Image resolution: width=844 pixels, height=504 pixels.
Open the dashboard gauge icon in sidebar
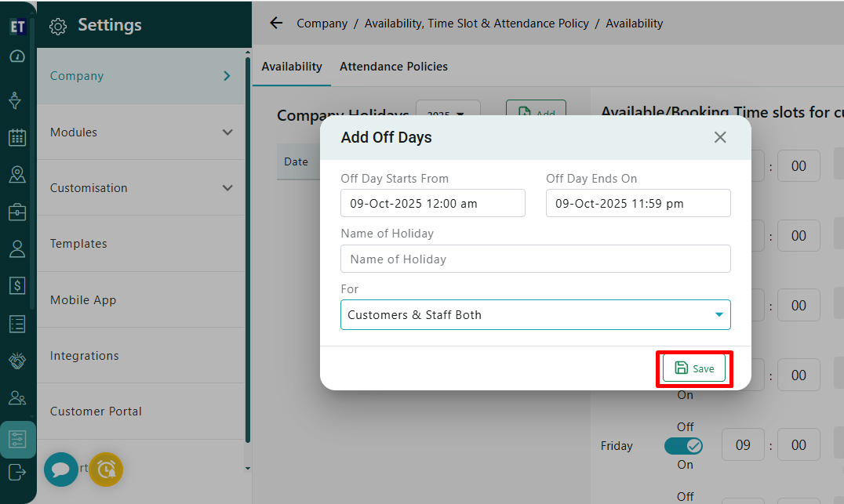point(17,56)
